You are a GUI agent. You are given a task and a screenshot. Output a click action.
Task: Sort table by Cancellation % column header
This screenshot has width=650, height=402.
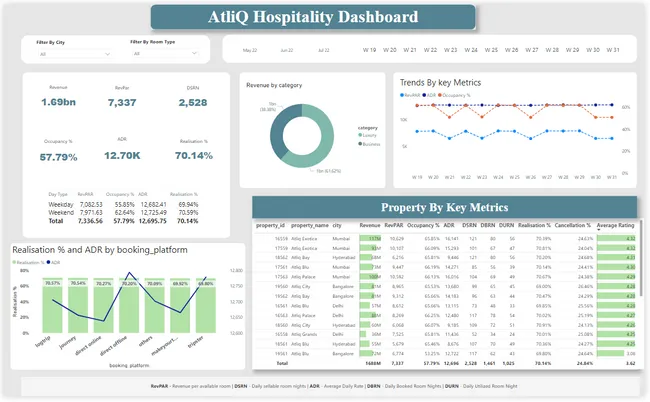click(572, 225)
